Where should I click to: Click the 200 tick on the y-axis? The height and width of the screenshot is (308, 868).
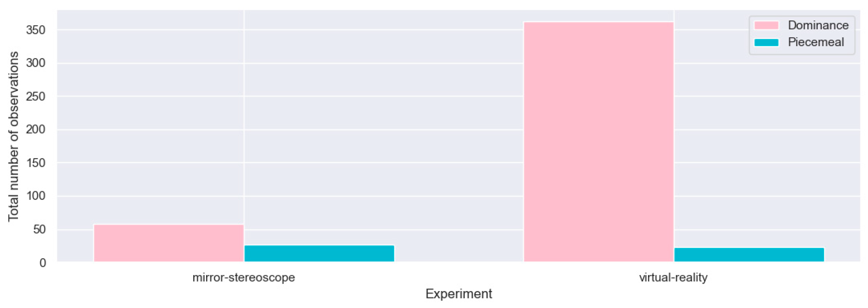(x=36, y=130)
